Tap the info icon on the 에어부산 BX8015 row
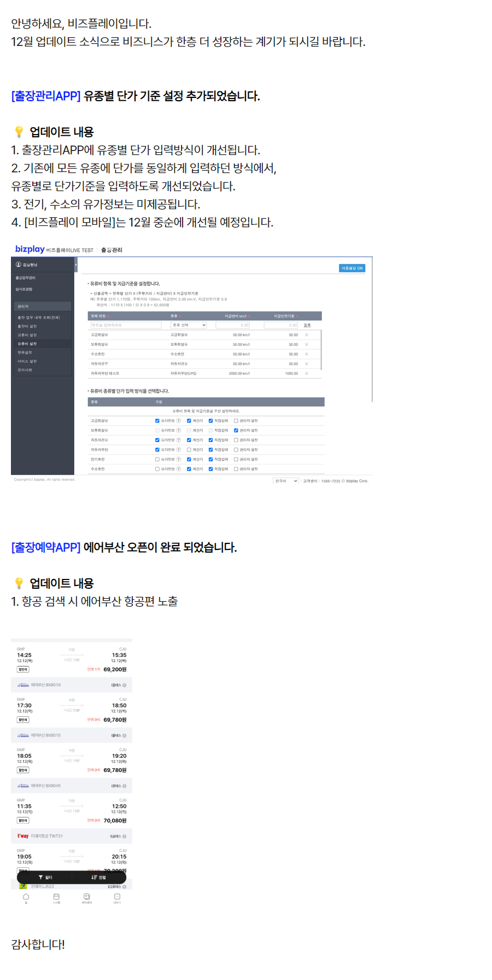 [x=125, y=735]
